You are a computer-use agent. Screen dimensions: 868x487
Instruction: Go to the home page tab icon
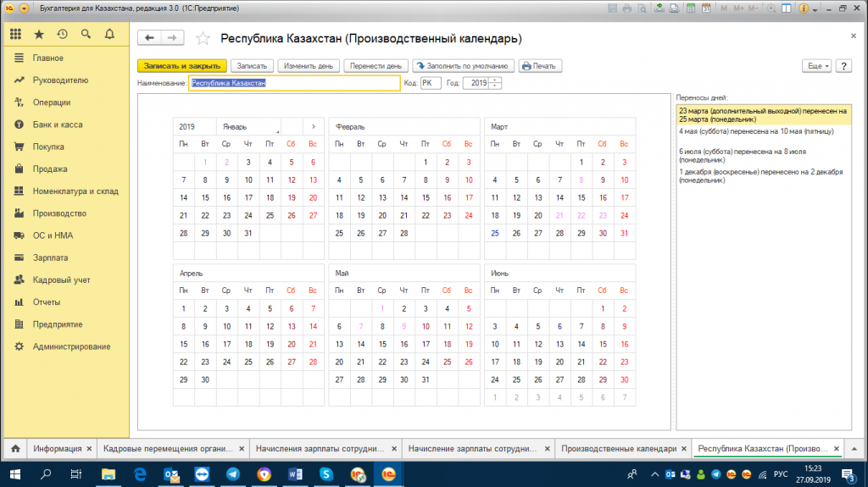[x=14, y=448]
